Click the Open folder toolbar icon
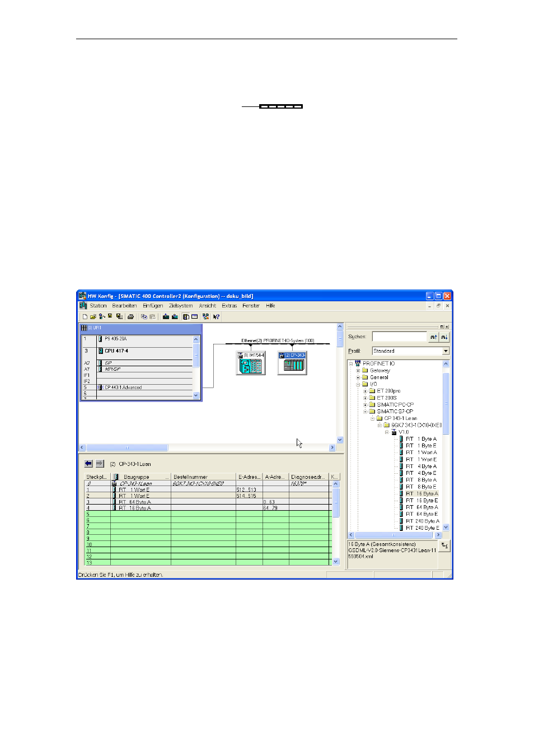Screen dimensions: 534x756 [x=93, y=317]
